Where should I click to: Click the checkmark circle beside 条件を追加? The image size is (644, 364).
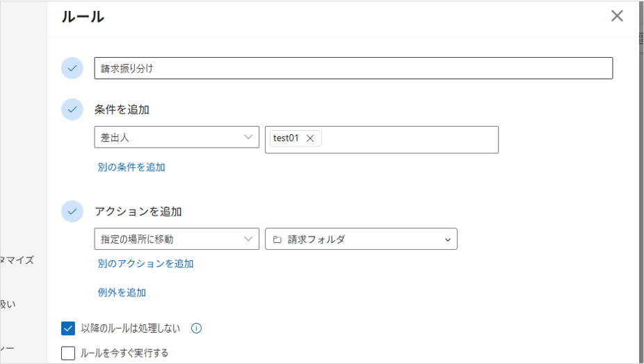coord(72,109)
